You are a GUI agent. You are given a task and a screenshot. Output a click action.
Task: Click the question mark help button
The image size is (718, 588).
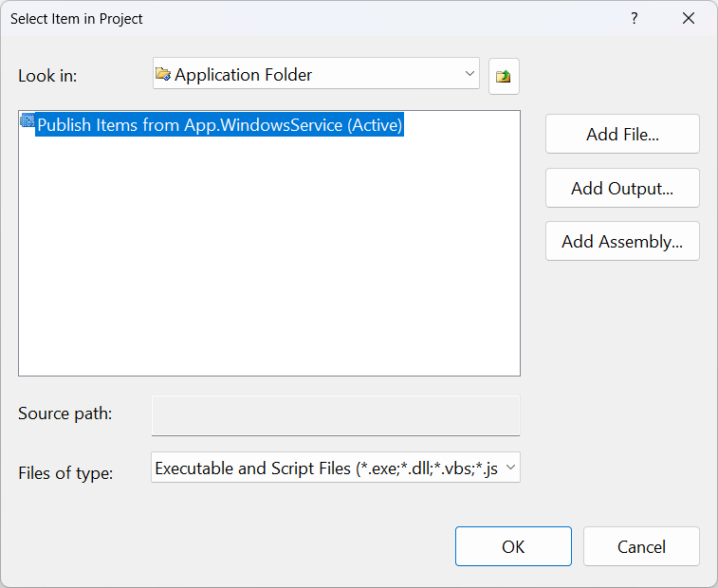(x=635, y=18)
